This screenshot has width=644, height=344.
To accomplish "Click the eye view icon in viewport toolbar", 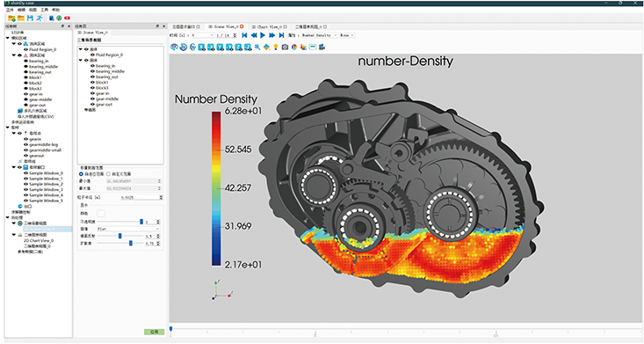I will click(174, 48).
